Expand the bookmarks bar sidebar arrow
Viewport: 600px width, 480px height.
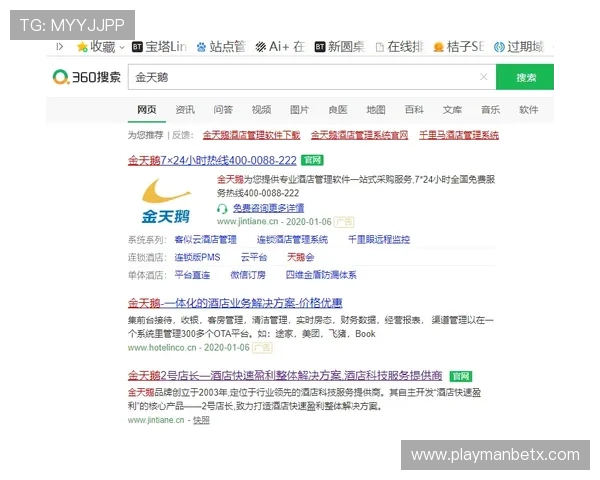(59, 47)
